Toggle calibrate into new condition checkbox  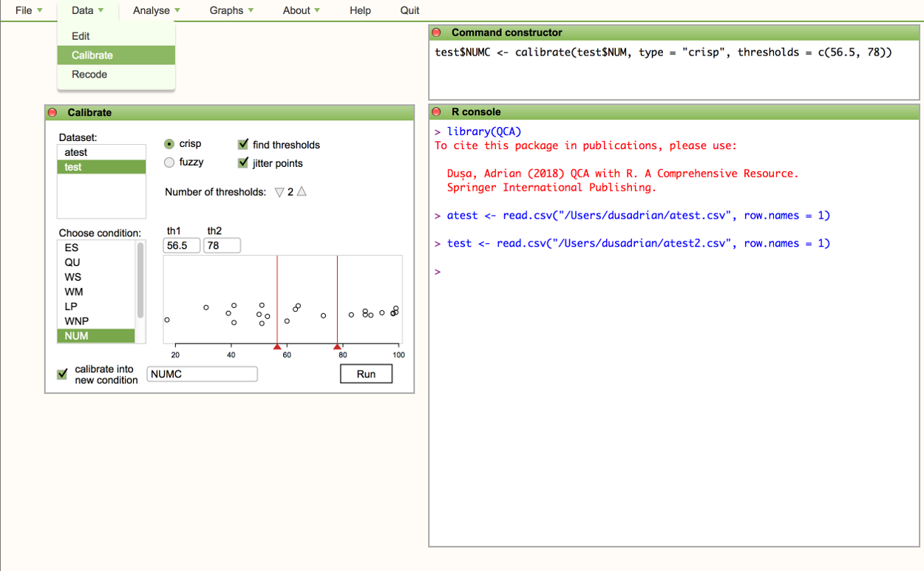[x=63, y=375]
